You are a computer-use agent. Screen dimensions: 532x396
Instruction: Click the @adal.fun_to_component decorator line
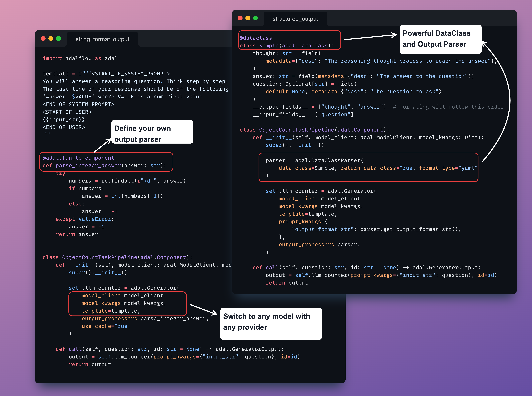coord(78,158)
